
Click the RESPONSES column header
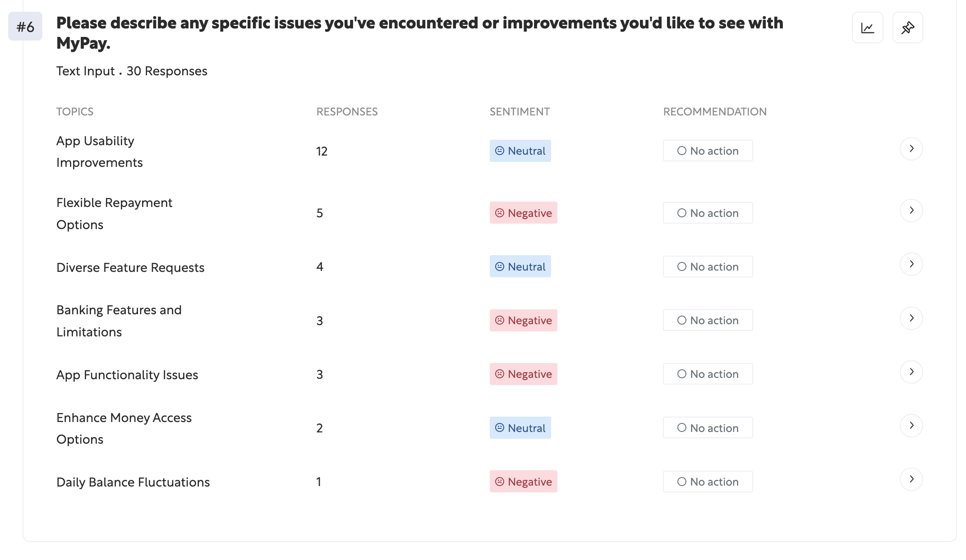coord(347,112)
